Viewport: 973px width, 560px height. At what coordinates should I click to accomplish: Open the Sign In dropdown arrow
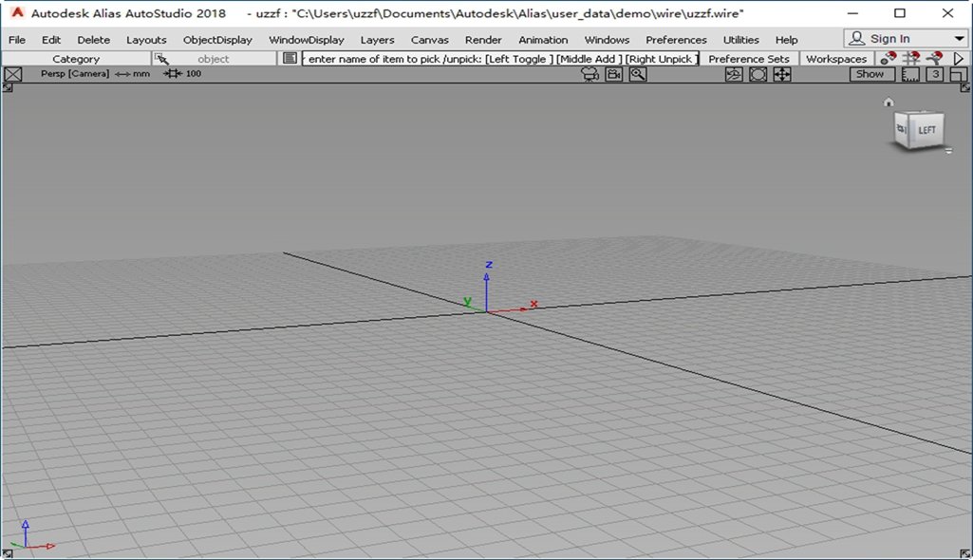pos(960,39)
